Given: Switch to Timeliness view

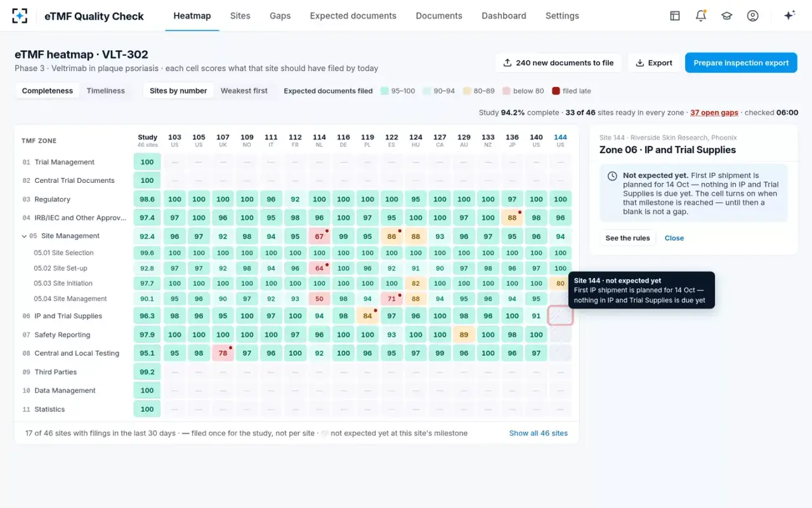Looking at the screenshot, I should [x=106, y=91].
